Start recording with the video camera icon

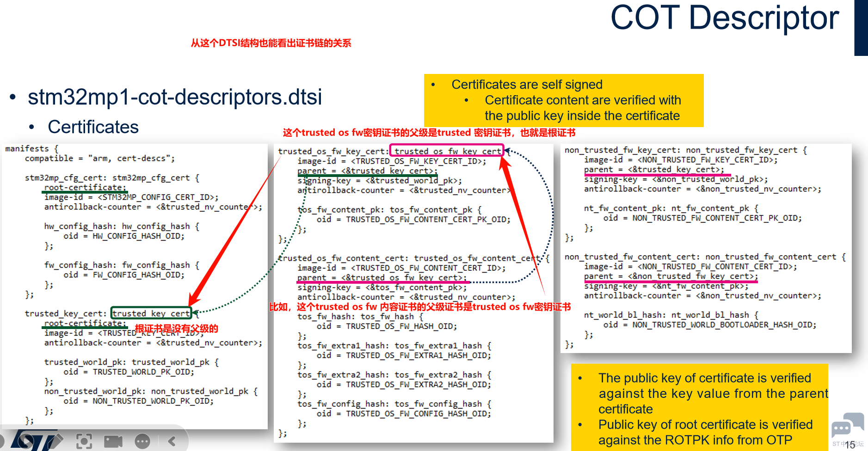pos(113,441)
